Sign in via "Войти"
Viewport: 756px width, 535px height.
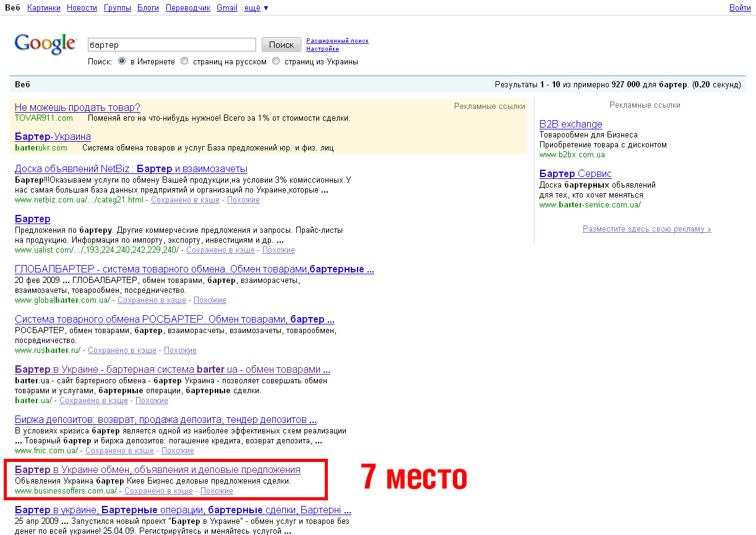coord(740,7)
